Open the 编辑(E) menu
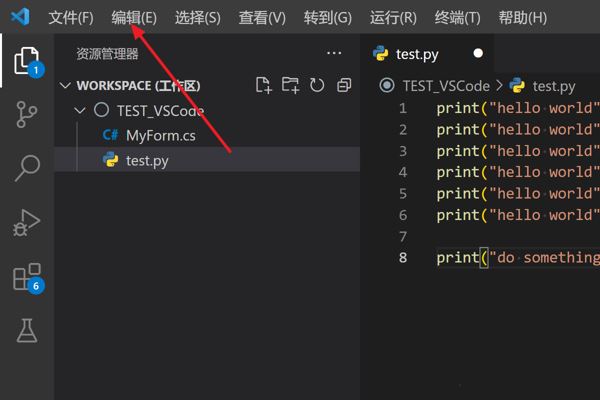 click(134, 18)
